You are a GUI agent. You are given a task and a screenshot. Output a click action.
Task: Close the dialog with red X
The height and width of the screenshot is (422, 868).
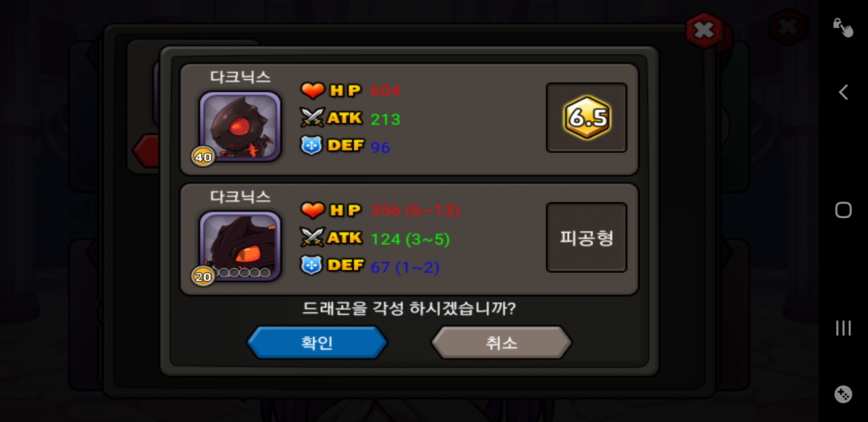pyautogui.click(x=704, y=30)
